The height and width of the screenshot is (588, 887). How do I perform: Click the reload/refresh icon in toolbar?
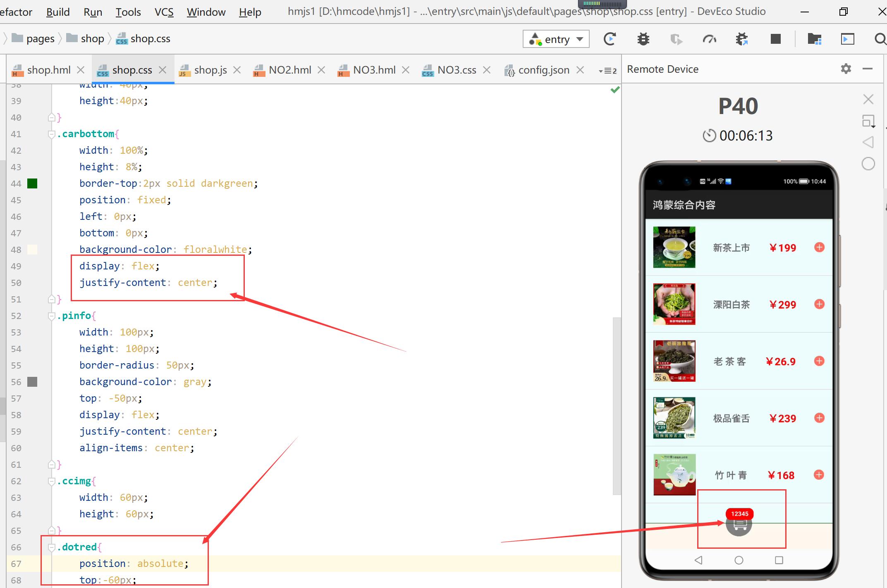click(610, 39)
